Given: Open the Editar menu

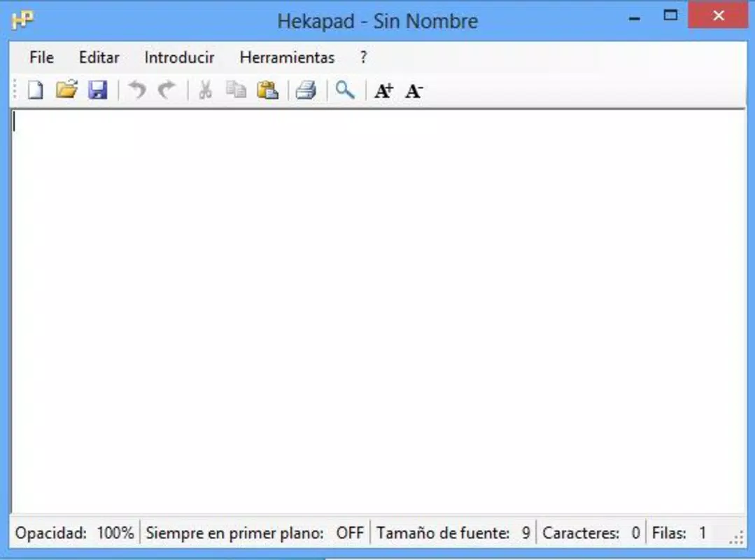Looking at the screenshot, I should 99,57.
